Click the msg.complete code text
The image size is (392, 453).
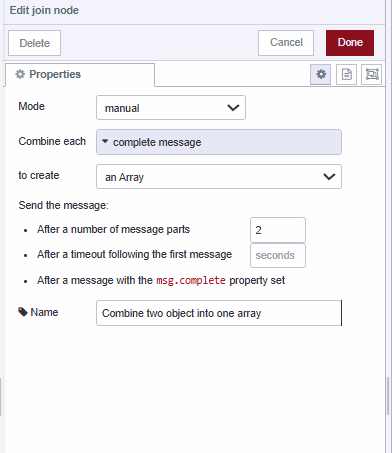click(x=191, y=280)
